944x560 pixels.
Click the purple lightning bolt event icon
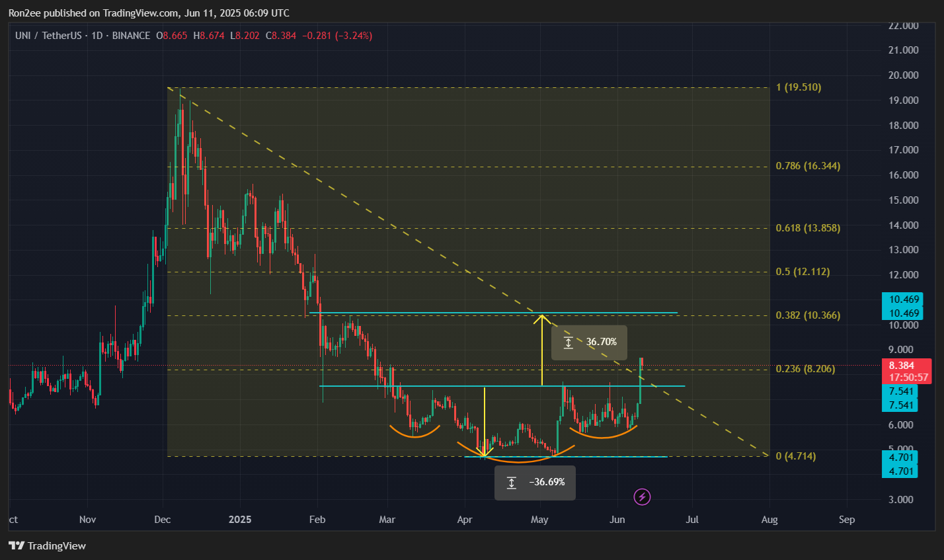pos(642,497)
